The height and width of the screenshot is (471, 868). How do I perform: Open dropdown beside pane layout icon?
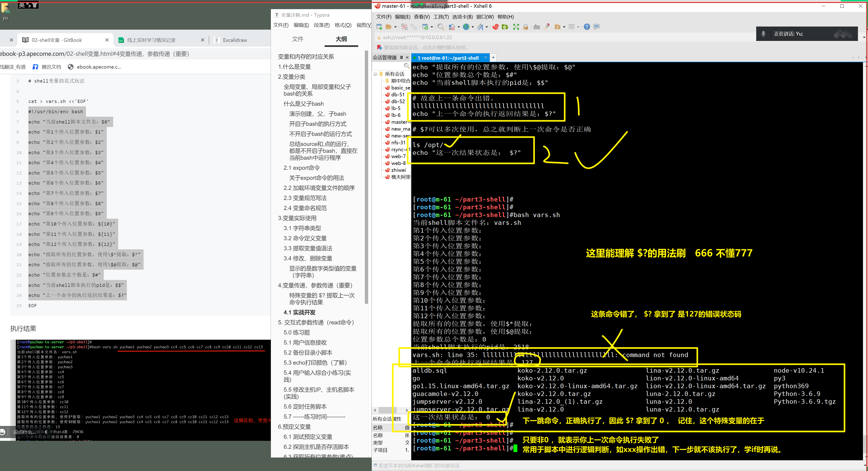tap(578, 27)
